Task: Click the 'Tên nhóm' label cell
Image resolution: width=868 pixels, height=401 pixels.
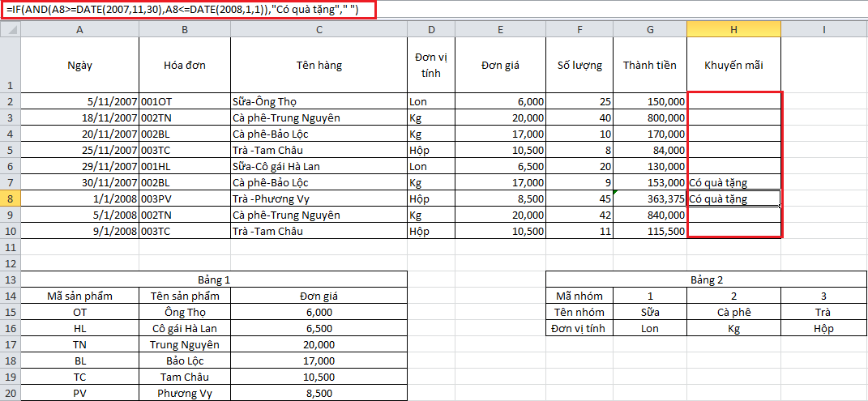Action: point(579,312)
